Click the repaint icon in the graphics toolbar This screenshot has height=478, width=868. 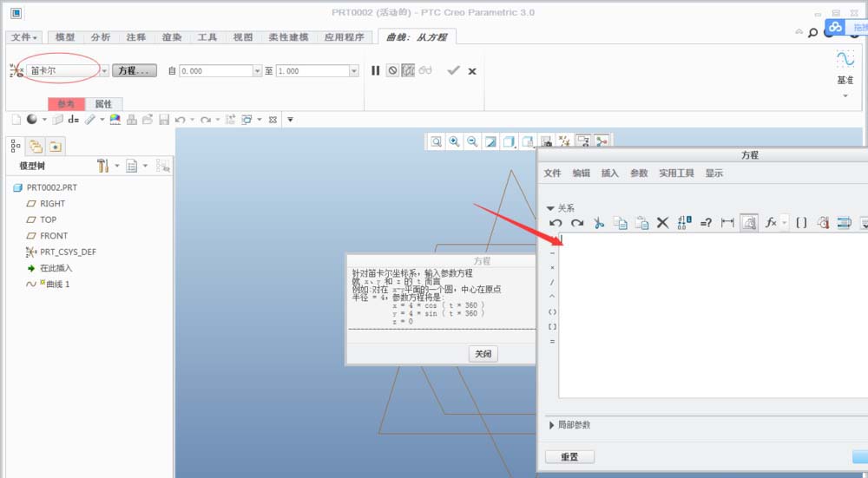coord(490,141)
